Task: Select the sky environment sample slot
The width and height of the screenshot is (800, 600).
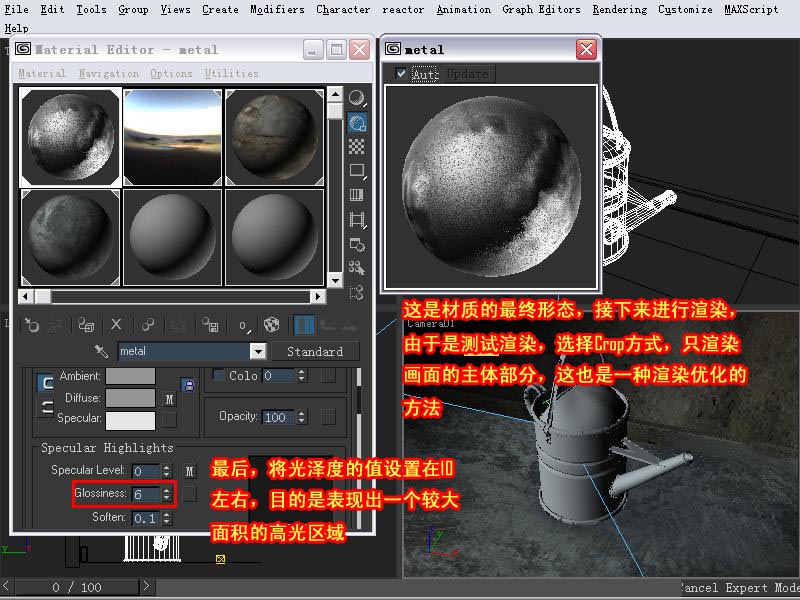Action: point(172,137)
